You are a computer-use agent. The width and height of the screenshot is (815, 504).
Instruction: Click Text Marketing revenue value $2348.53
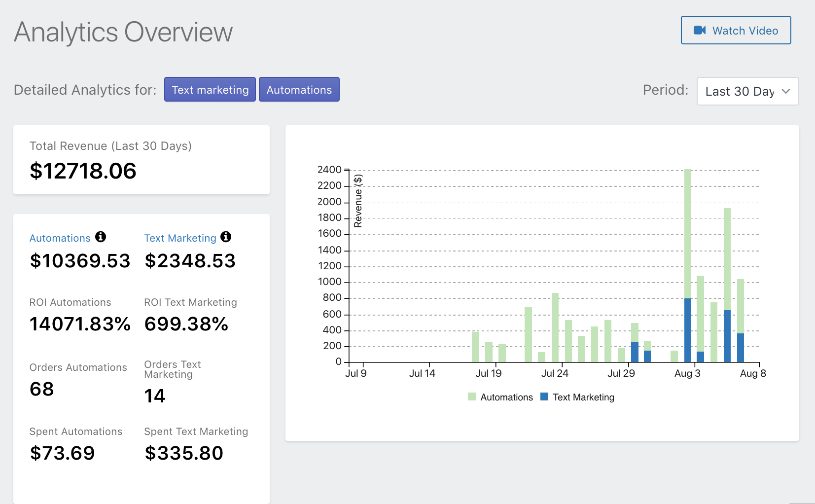[x=190, y=261]
